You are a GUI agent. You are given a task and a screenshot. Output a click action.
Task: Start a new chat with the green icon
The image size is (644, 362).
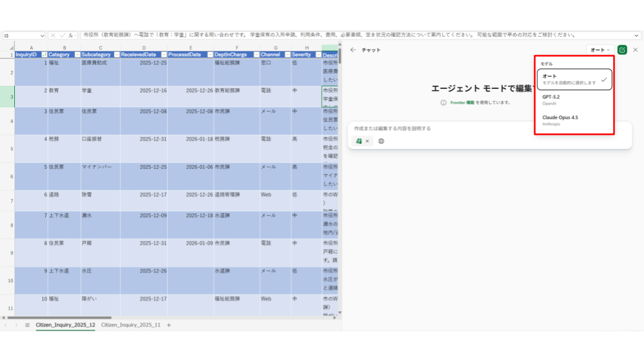[x=621, y=50]
